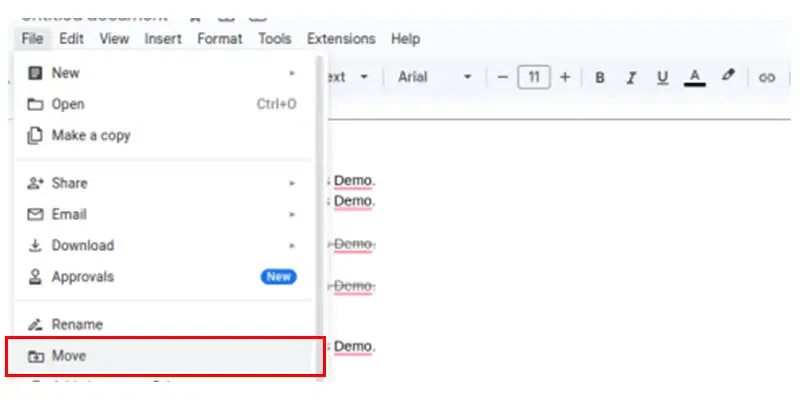Open the Help menu
The image size is (800, 400).
click(x=406, y=39)
